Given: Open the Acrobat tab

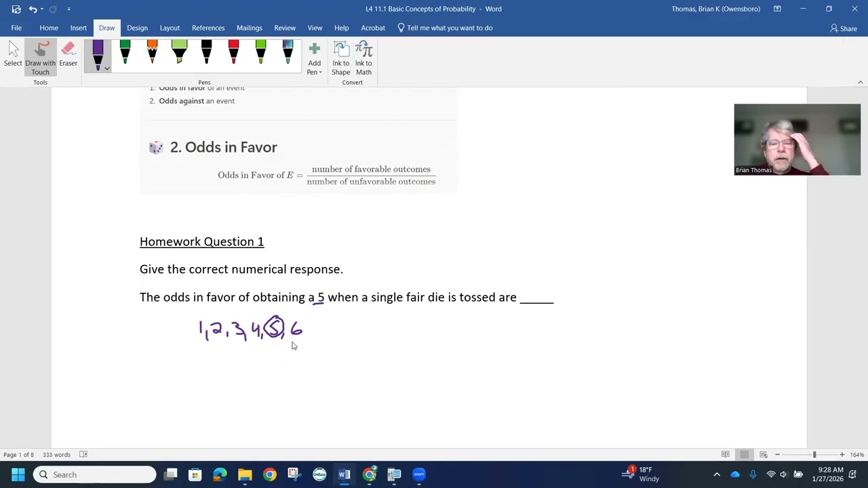Looking at the screenshot, I should (373, 28).
